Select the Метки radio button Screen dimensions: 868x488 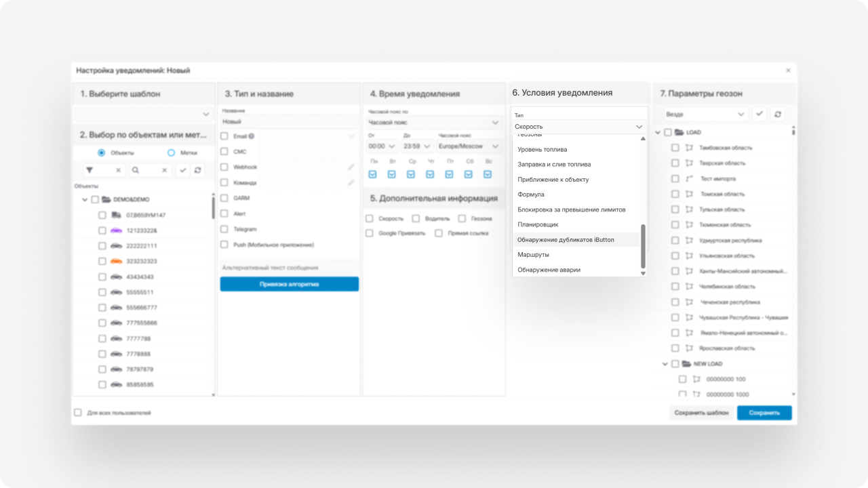[172, 153]
